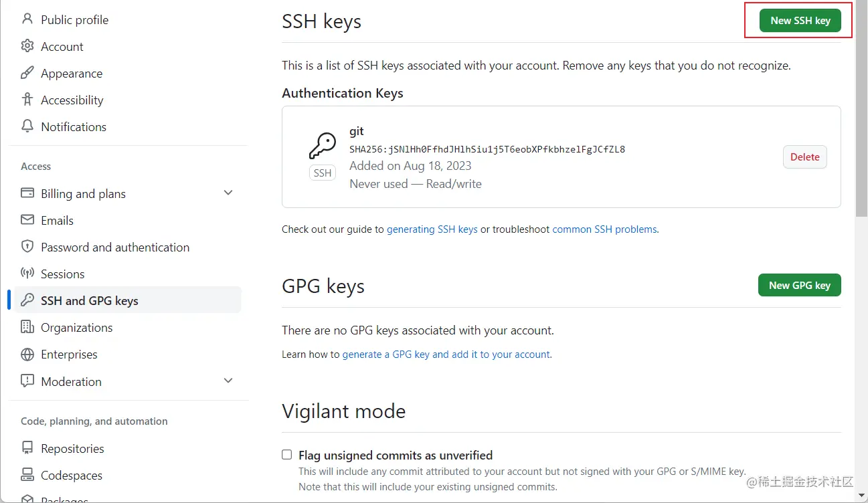Expand the Billing and plans section

tap(228, 193)
